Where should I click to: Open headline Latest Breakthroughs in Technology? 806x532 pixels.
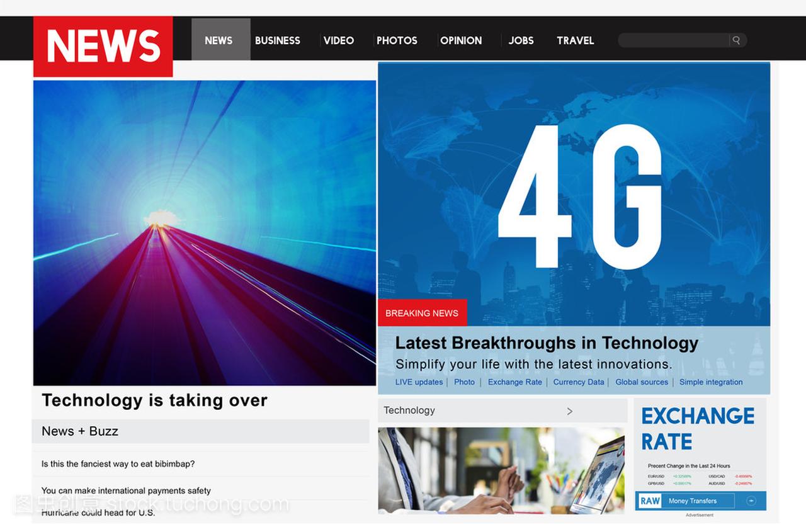547,343
